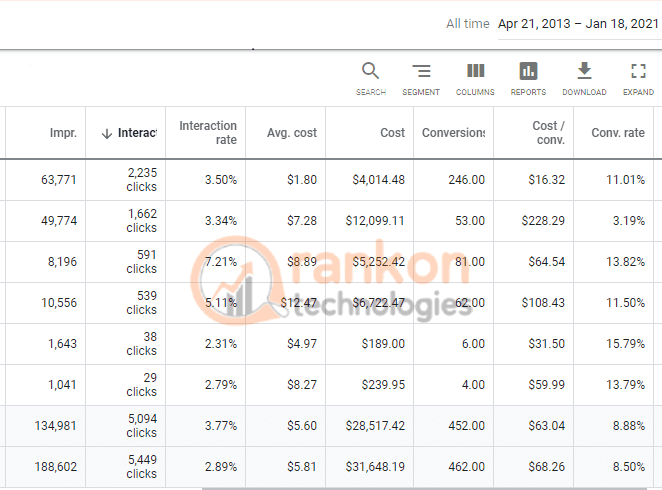Sort by Avg. cost column header

292,133
